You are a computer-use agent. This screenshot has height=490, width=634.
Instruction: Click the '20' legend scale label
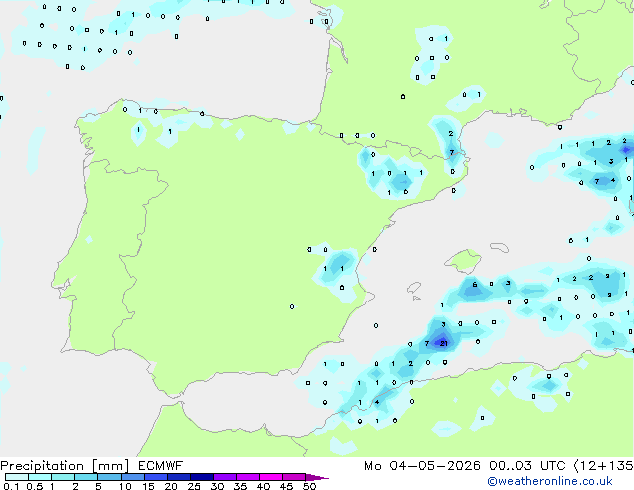click(171, 486)
